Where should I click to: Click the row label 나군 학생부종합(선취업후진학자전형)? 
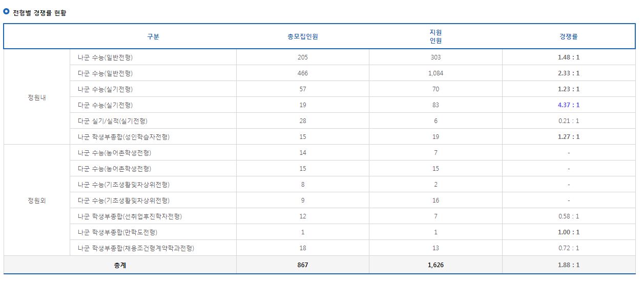[130, 216]
